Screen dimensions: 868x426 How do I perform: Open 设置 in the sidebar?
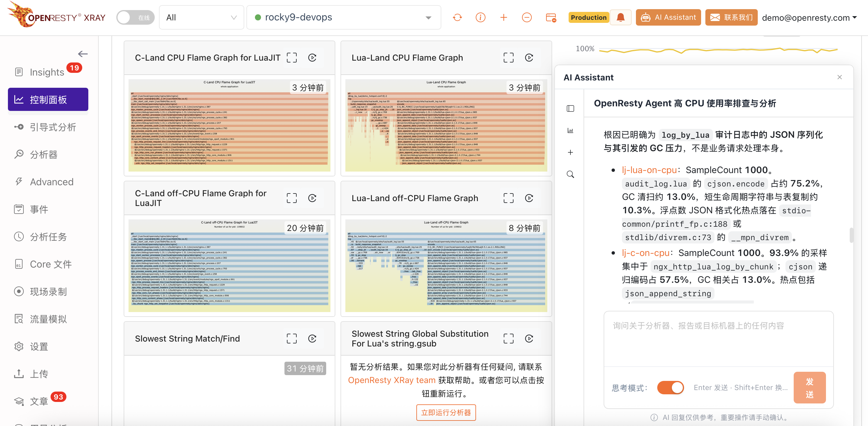tap(48, 346)
